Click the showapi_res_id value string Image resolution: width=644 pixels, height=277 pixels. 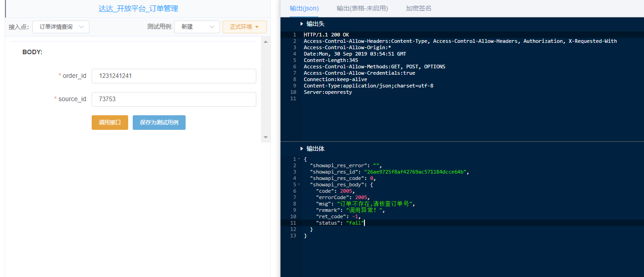point(415,172)
